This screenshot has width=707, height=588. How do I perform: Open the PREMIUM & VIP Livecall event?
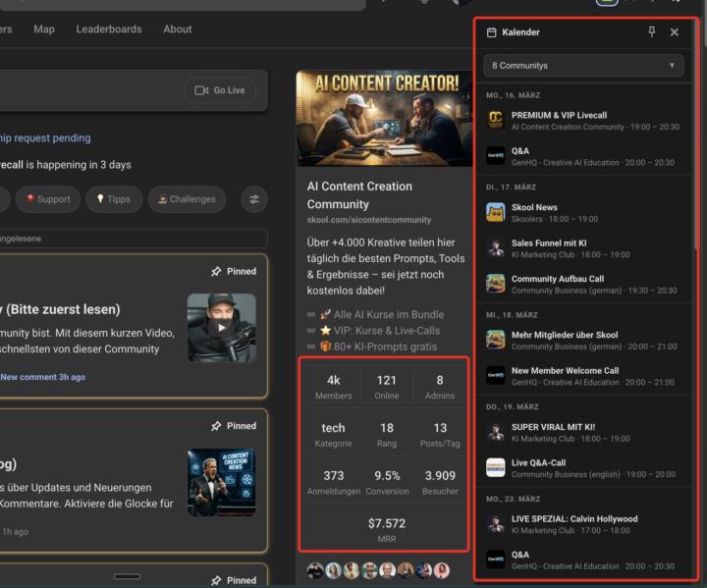coord(583,121)
